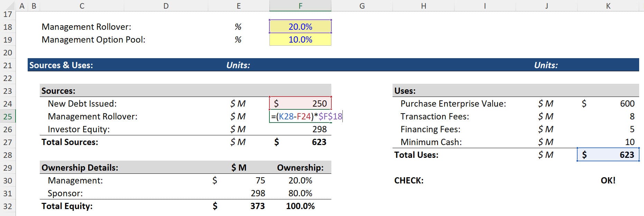Image resolution: width=644 pixels, height=216 pixels.
Task: Select column G header
Action: [x=362, y=6]
